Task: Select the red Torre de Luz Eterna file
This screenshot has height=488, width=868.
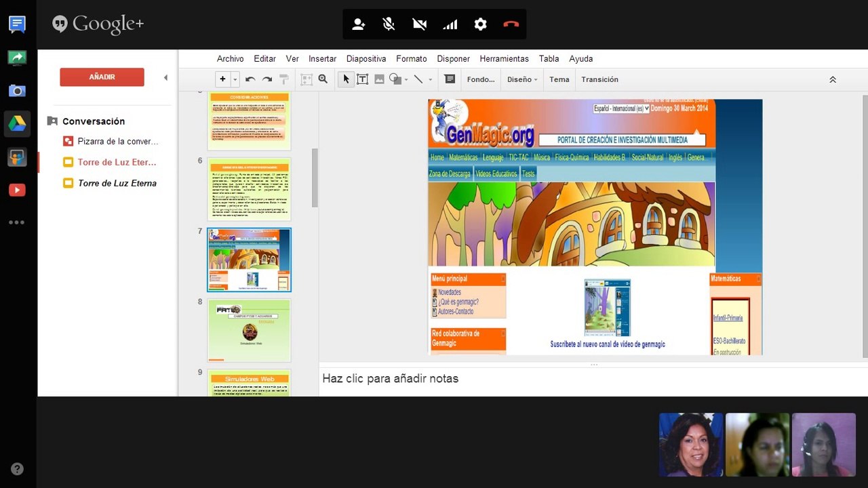Action: pos(117,163)
